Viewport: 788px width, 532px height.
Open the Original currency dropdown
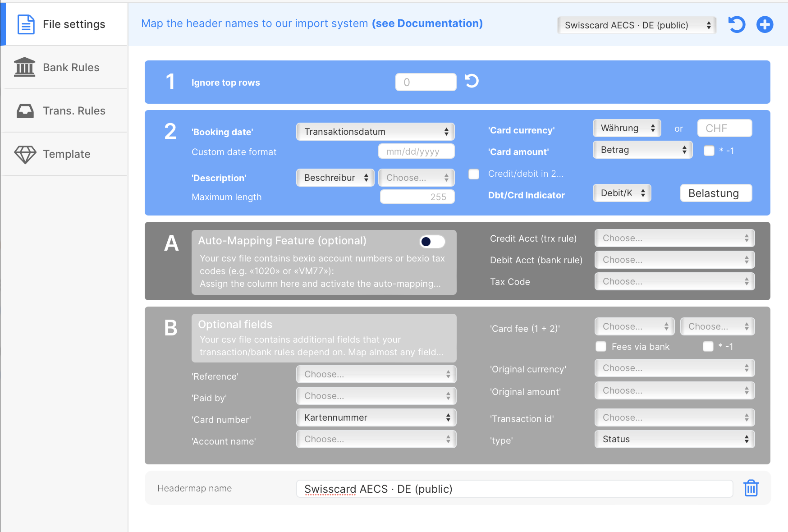tap(674, 368)
